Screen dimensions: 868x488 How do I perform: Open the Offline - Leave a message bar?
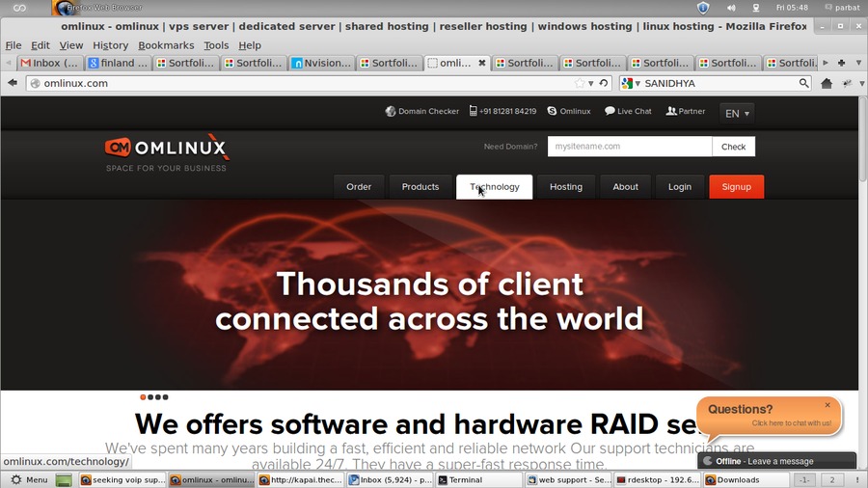tap(776, 461)
